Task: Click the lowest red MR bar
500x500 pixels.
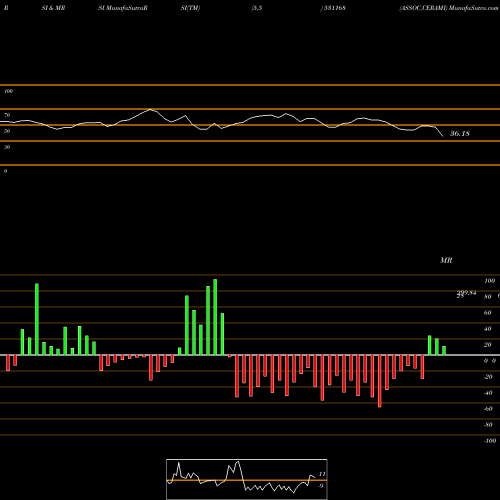Action: tap(379, 381)
